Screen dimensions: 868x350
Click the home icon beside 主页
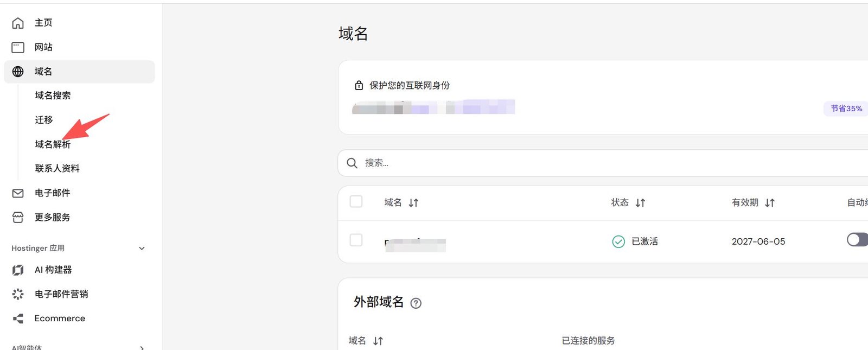click(x=18, y=23)
